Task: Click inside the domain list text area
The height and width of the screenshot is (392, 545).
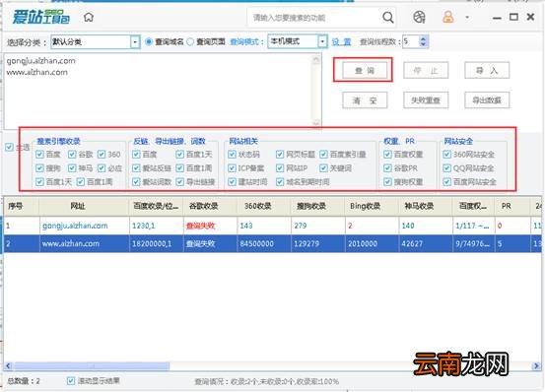Action: click(158, 91)
